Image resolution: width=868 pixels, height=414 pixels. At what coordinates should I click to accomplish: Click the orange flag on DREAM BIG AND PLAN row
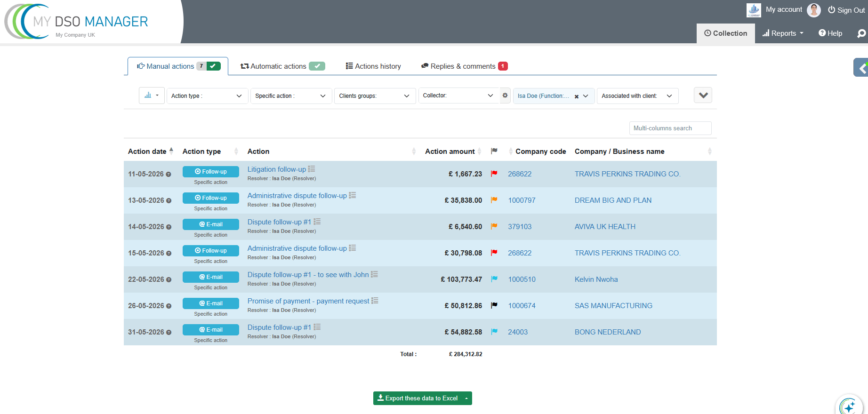pyautogui.click(x=494, y=200)
